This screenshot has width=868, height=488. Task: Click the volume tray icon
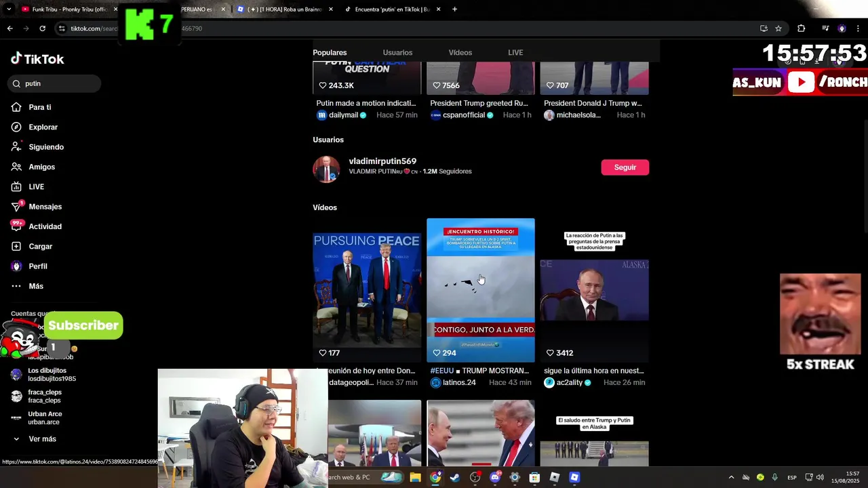click(x=820, y=477)
